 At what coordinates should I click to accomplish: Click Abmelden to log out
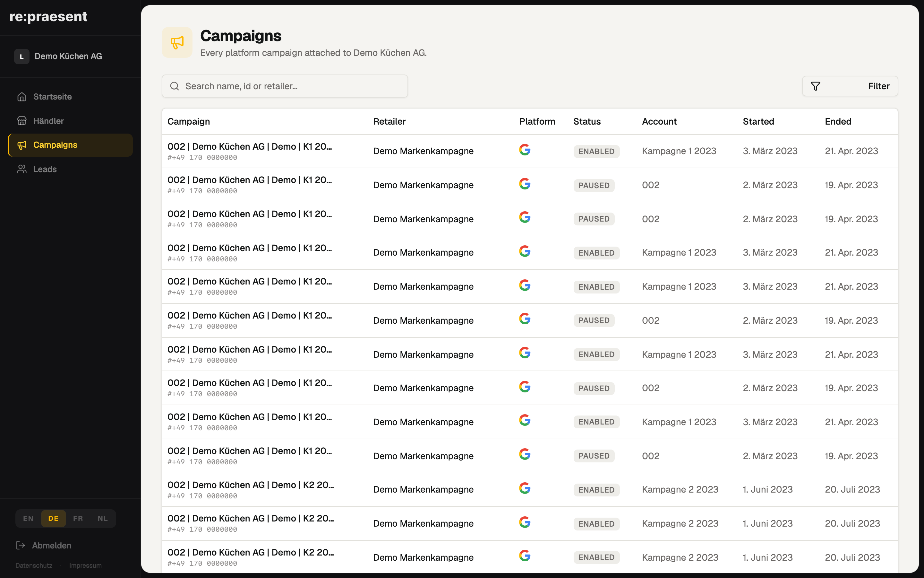tap(44, 545)
